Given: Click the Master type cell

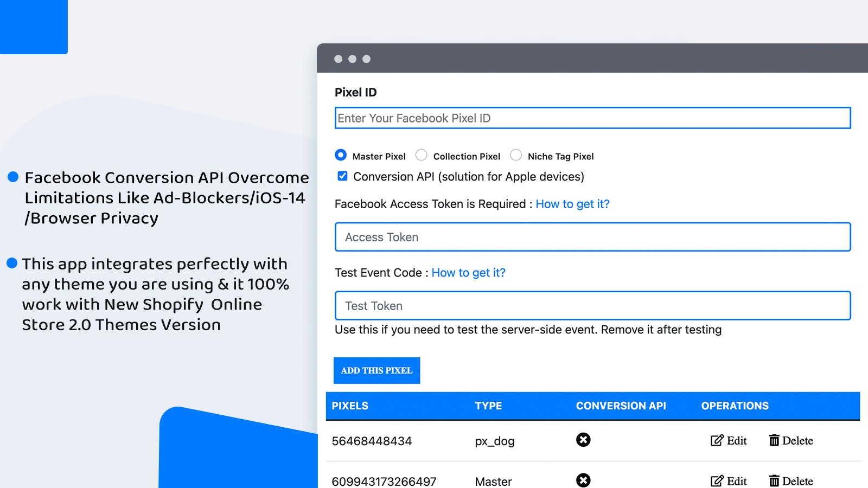Looking at the screenshot, I should 493,481.
